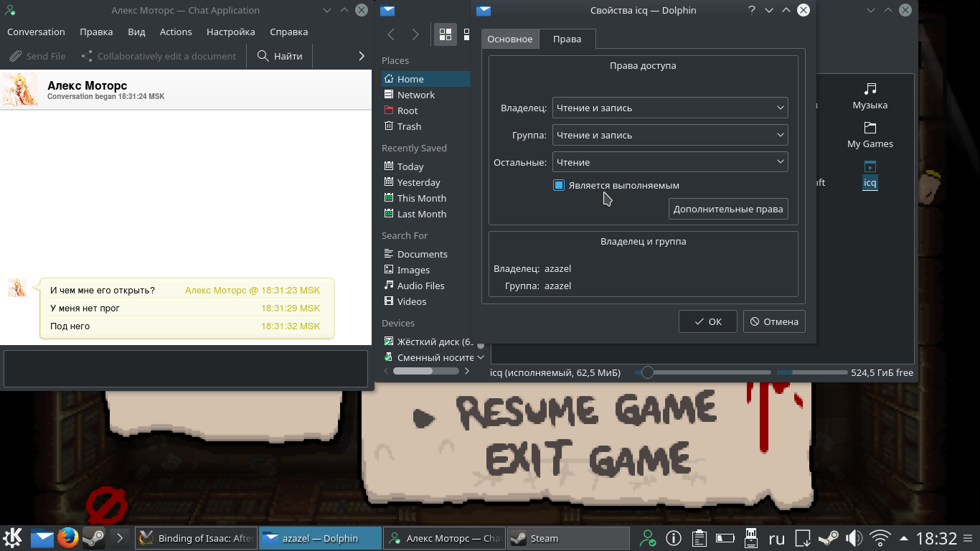Toggle the 'Является выполняемым' executable checkbox
The height and width of the screenshot is (551, 980).
[559, 185]
